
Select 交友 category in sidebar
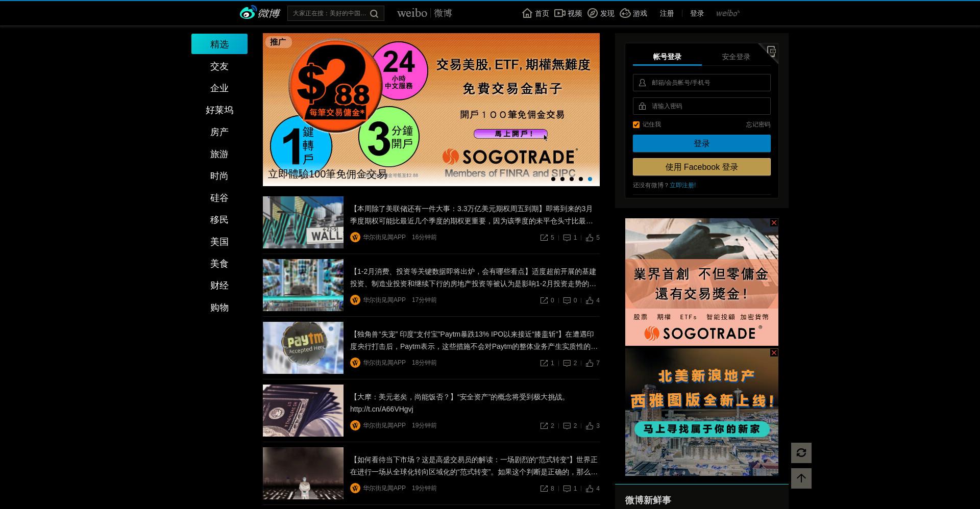[x=219, y=66]
